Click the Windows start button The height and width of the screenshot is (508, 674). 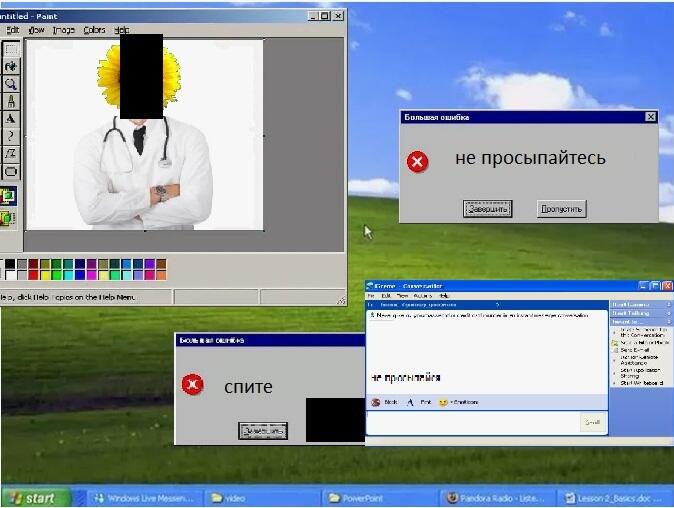(x=36, y=498)
